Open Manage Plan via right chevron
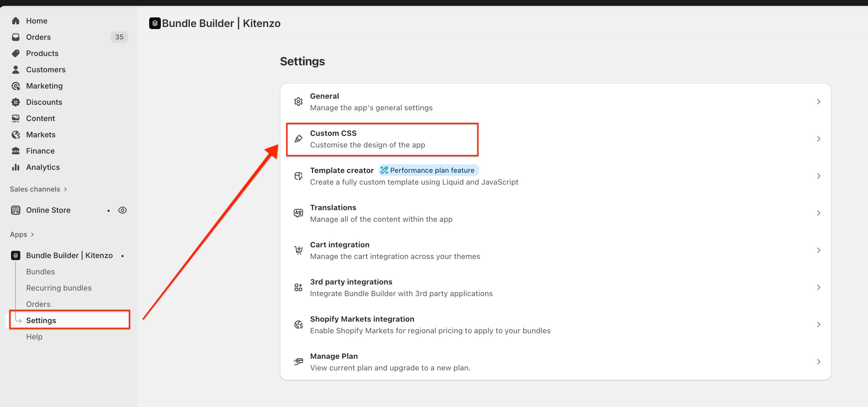The image size is (868, 407). 818,361
